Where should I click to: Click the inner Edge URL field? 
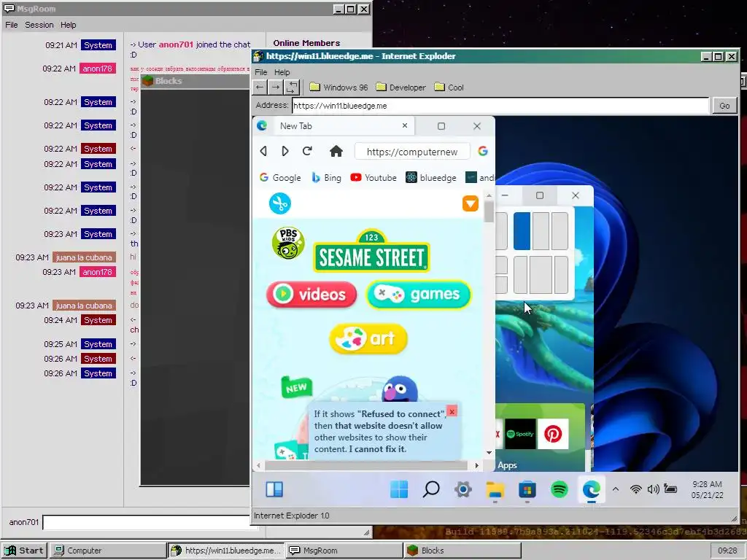[x=412, y=152]
